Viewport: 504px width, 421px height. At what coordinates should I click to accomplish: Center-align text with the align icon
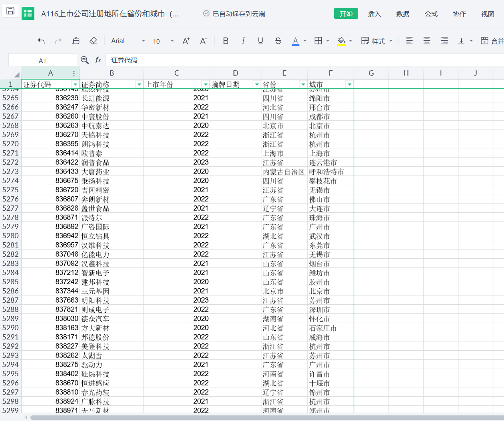(427, 41)
